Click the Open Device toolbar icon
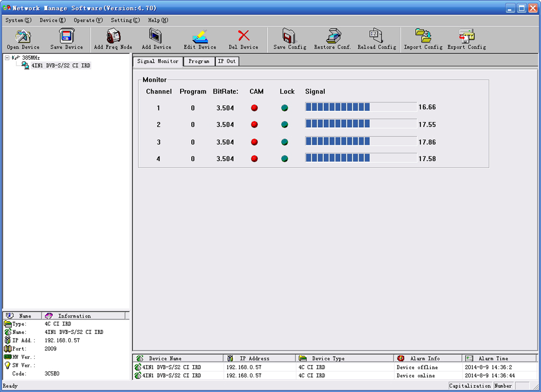 click(x=23, y=36)
